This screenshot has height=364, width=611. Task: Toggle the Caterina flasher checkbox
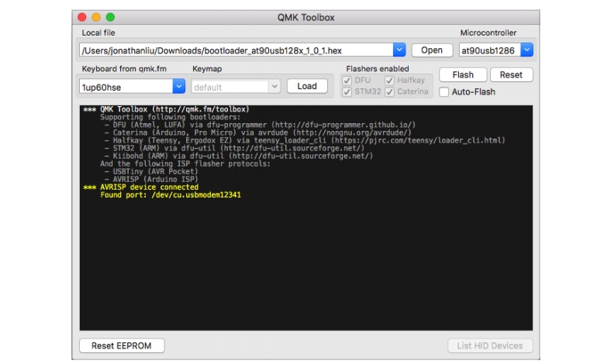pyautogui.click(x=389, y=92)
